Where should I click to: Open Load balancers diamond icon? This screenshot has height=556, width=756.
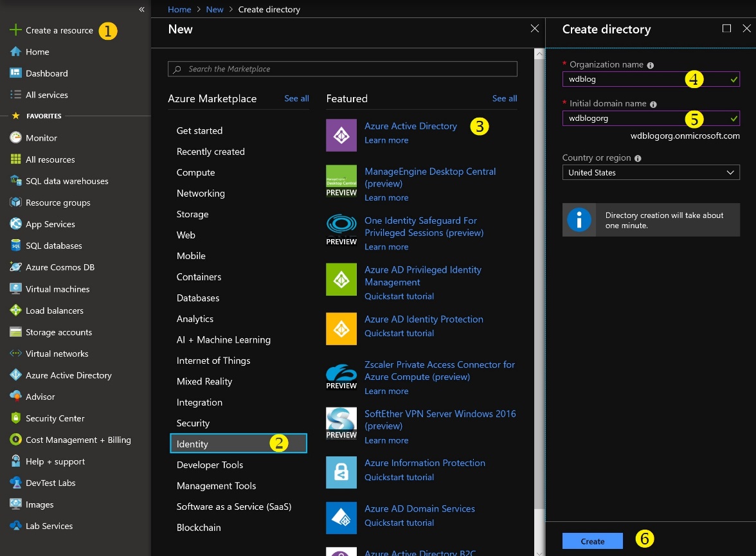pyautogui.click(x=15, y=310)
